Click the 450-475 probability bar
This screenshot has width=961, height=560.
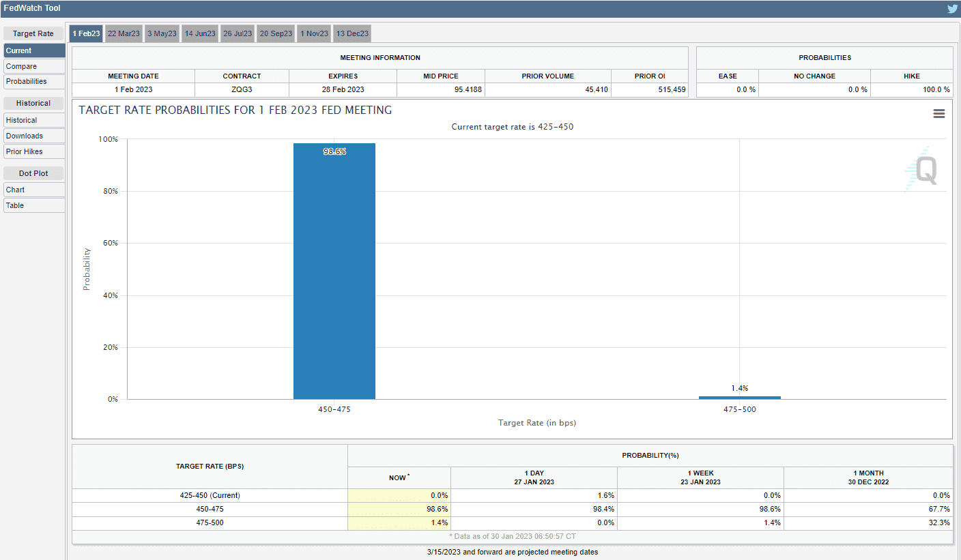(x=334, y=273)
